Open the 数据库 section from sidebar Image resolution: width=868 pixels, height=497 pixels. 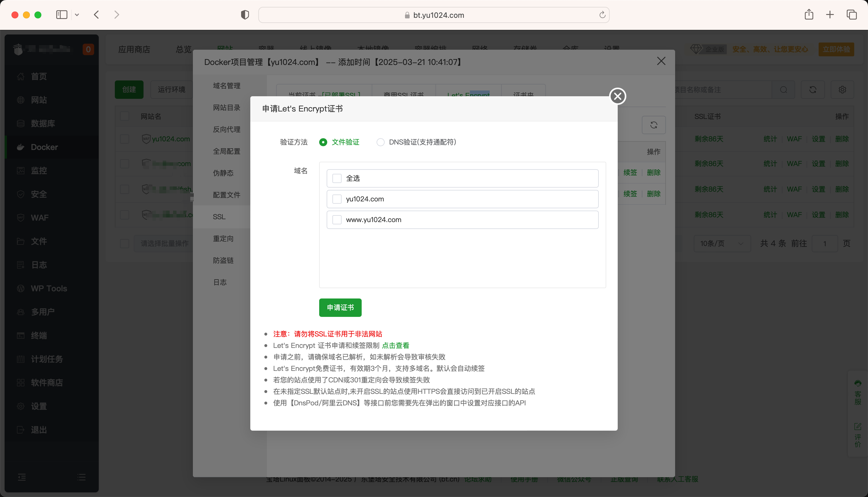tap(43, 123)
